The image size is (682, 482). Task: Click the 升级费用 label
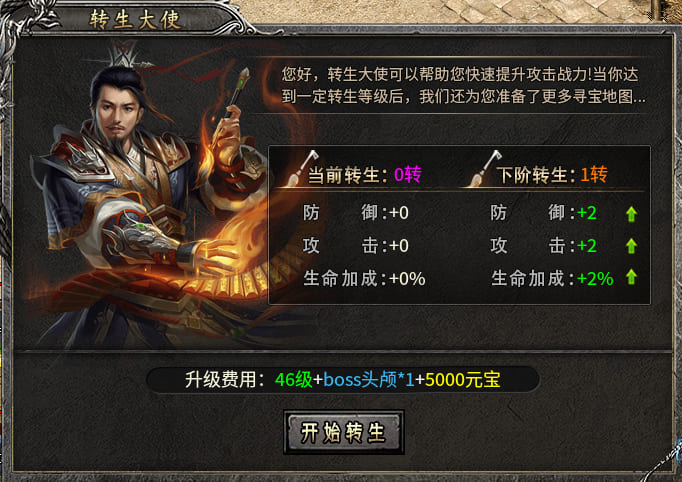coord(224,380)
